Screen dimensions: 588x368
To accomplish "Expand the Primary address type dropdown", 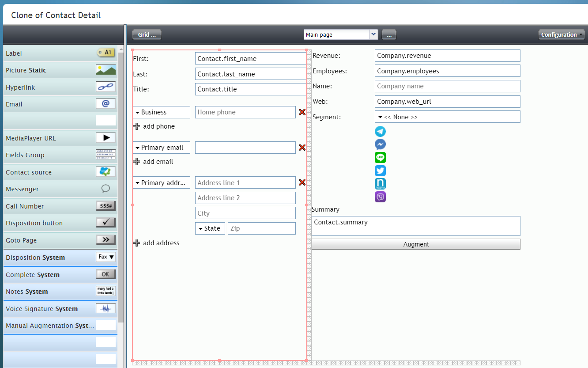I will [x=161, y=182].
